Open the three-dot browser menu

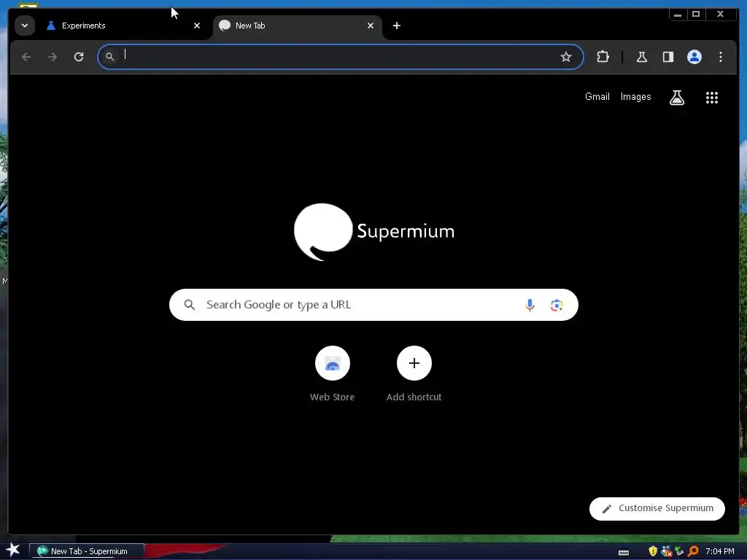(720, 57)
